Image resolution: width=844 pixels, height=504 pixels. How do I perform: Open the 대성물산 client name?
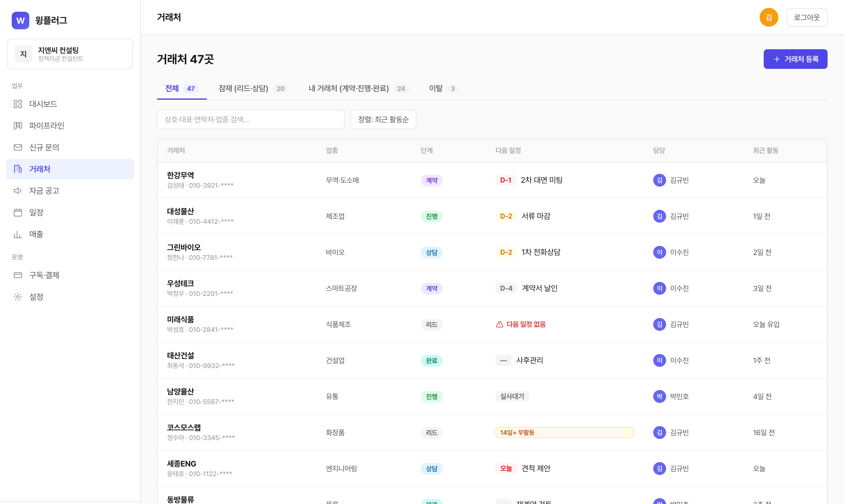[x=180, y=211]
